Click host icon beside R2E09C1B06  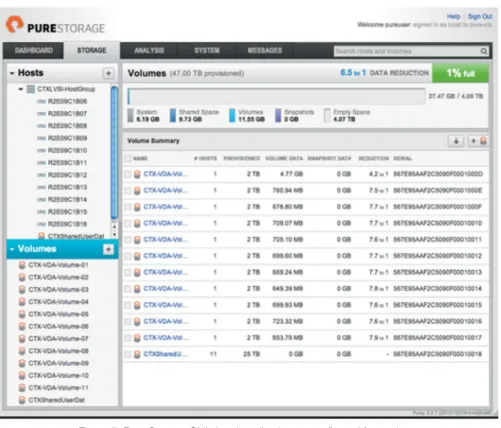click(41, 101)
